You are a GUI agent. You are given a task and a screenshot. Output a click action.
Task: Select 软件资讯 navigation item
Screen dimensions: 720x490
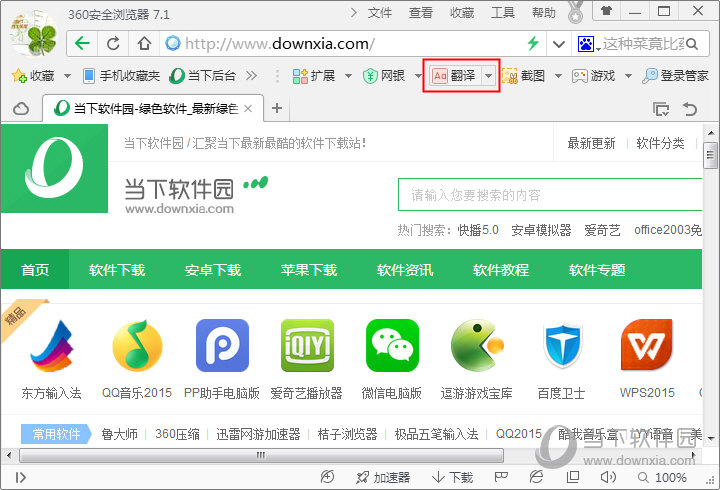(405, 270)
